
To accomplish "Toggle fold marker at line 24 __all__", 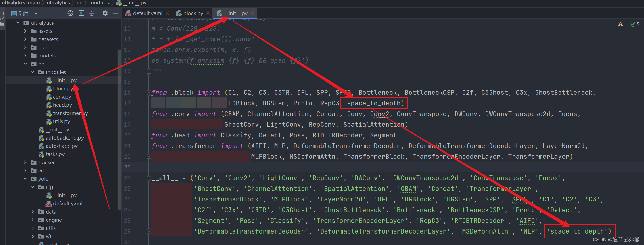I will (149, 178).
